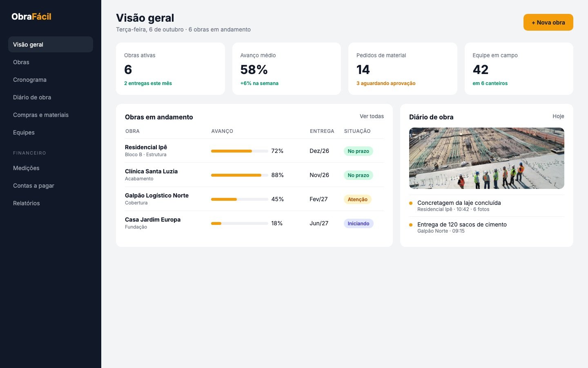
Task: Click the Galpão Logístico Norte progress bar
Action: coord(240,200)
